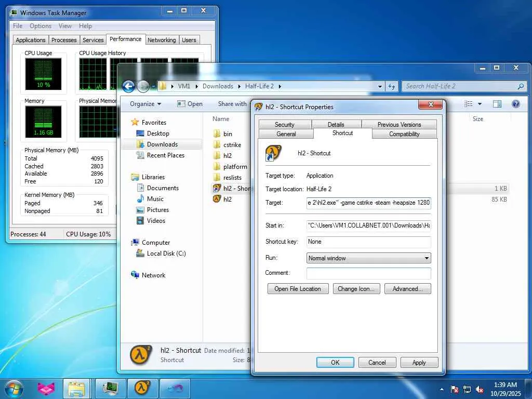Select the reslists folder icon
The height and width of the screenshot is (399, 532).
click(217, 177)
